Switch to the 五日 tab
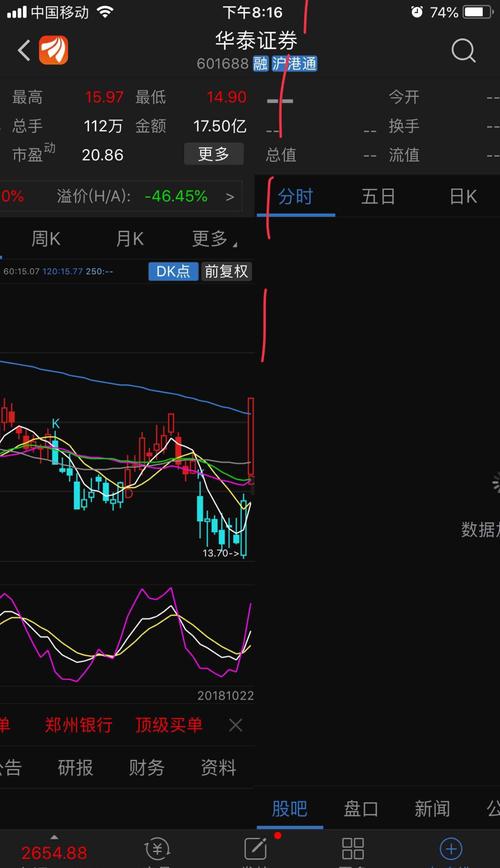Screen dimensions: 500x868 (378, 197)
